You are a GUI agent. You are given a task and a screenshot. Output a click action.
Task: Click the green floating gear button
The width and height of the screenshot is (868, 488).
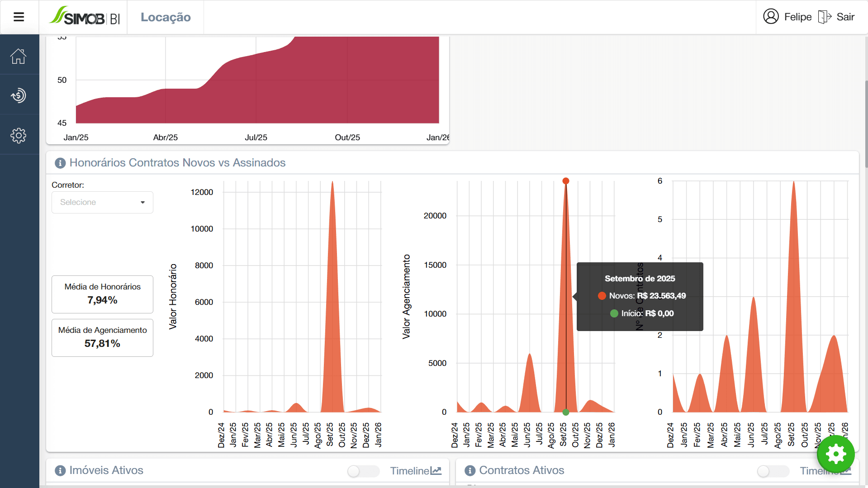tap(835, 454)
